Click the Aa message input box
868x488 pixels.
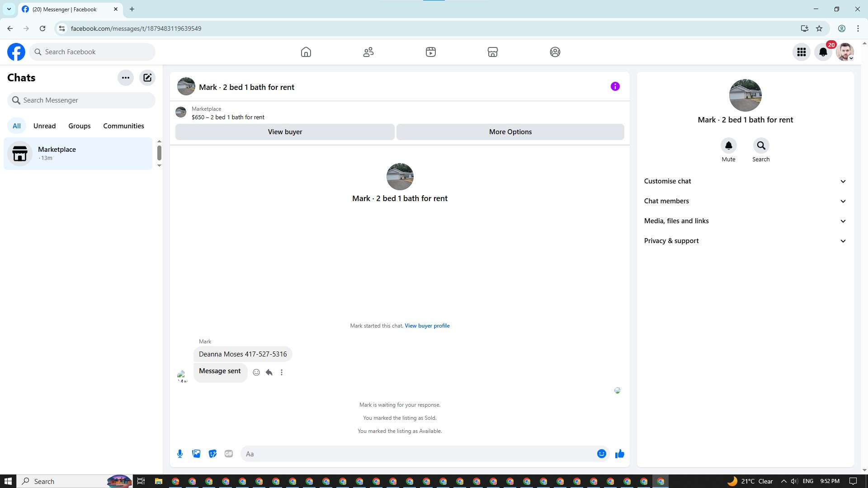coord(418,454)
